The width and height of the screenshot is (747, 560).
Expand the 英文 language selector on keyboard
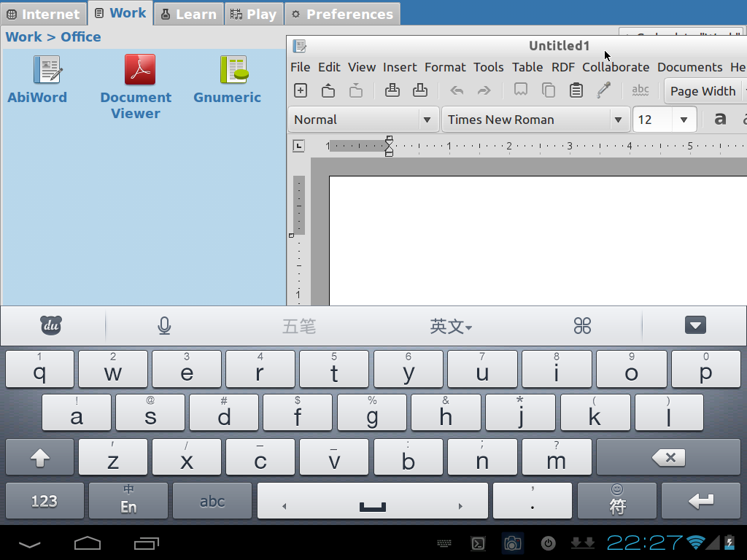click(x=451, y=327)
